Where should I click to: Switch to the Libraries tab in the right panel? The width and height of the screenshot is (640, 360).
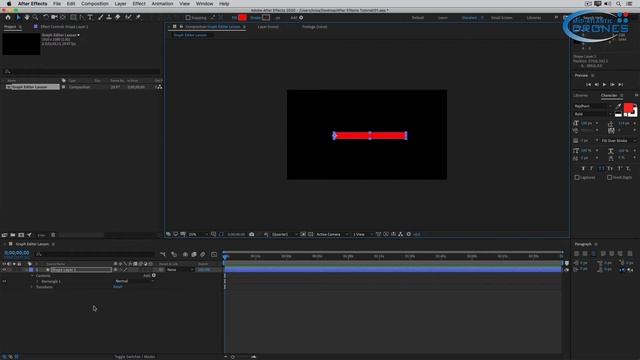click(581, 96)
